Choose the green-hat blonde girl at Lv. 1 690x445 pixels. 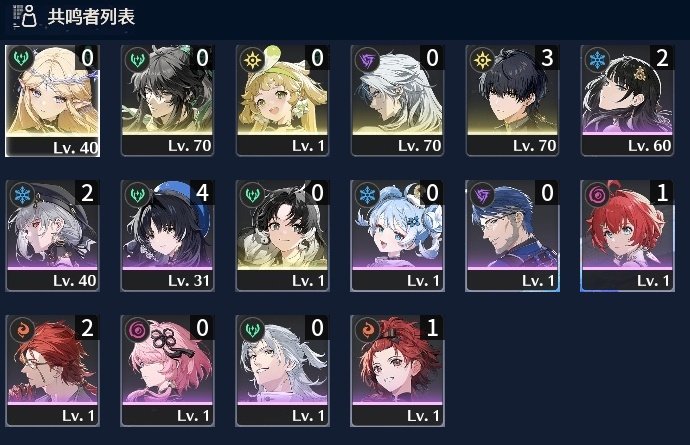[x=283, y=100]
